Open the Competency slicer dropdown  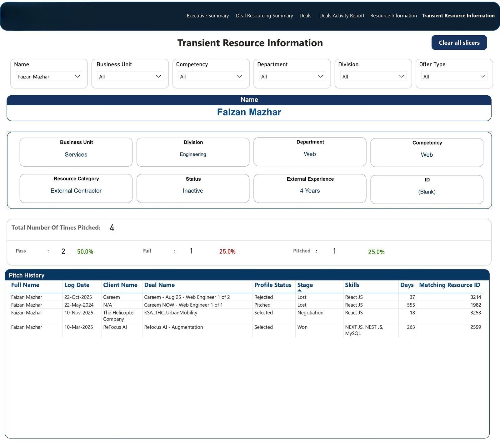pos(211,76)
